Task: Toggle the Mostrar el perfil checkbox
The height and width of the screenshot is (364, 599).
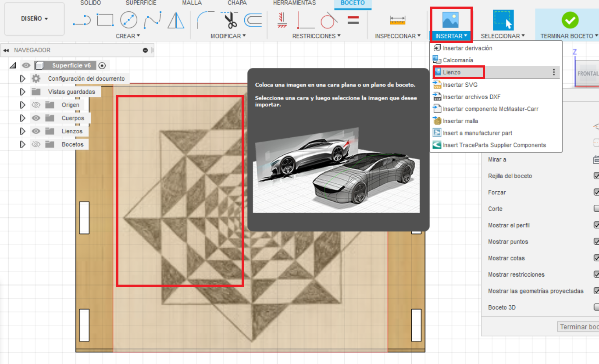Action: pos(596,225)
